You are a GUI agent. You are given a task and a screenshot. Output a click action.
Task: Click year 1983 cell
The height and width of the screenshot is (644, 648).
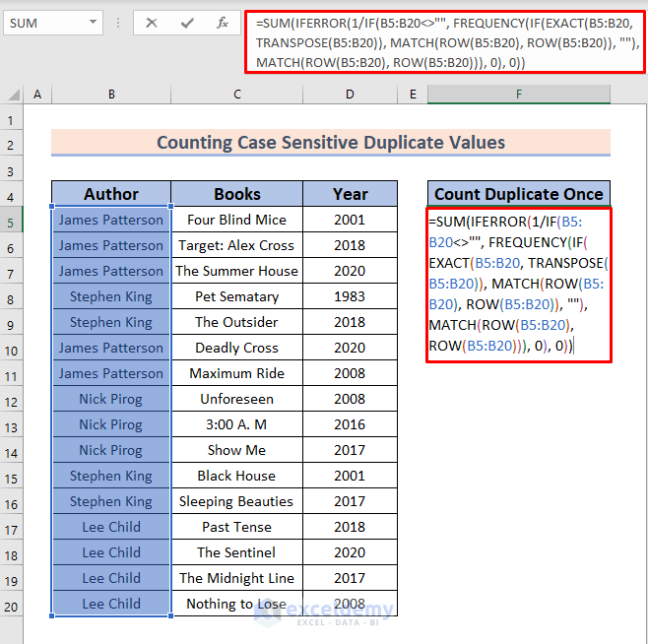point(350,296)
